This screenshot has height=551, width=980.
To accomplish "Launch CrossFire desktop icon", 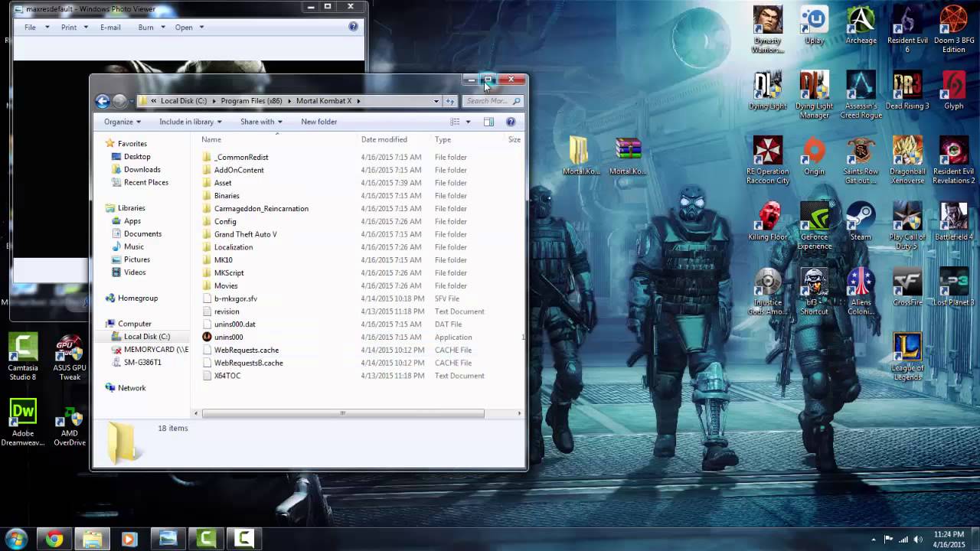I will pyautogui.click(x=907, y=287).
